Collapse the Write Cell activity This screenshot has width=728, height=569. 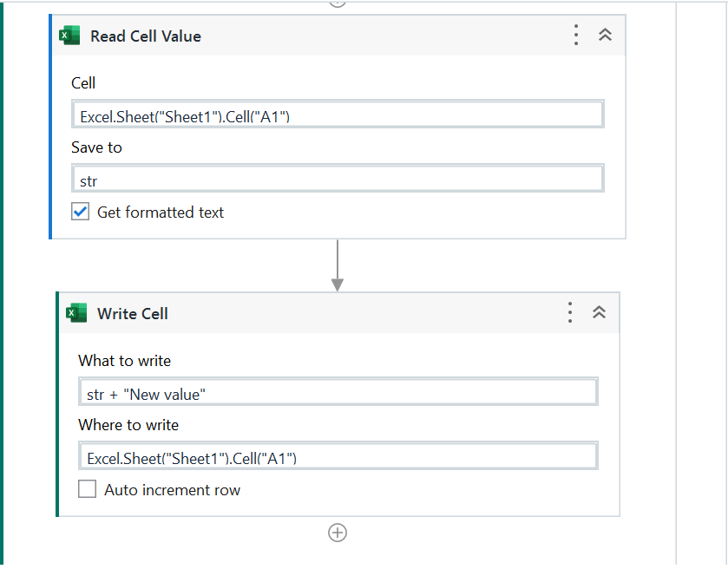pos(599,312)
